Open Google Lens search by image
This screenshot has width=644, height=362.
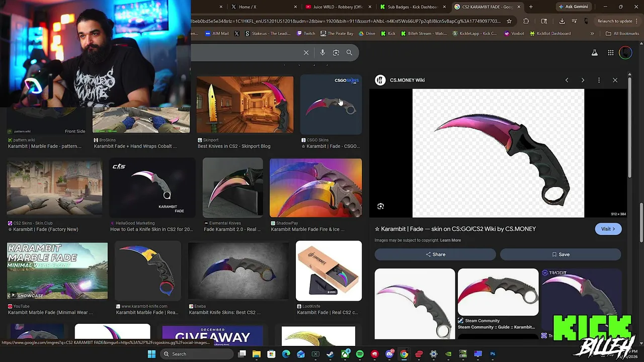click(336, 52)
